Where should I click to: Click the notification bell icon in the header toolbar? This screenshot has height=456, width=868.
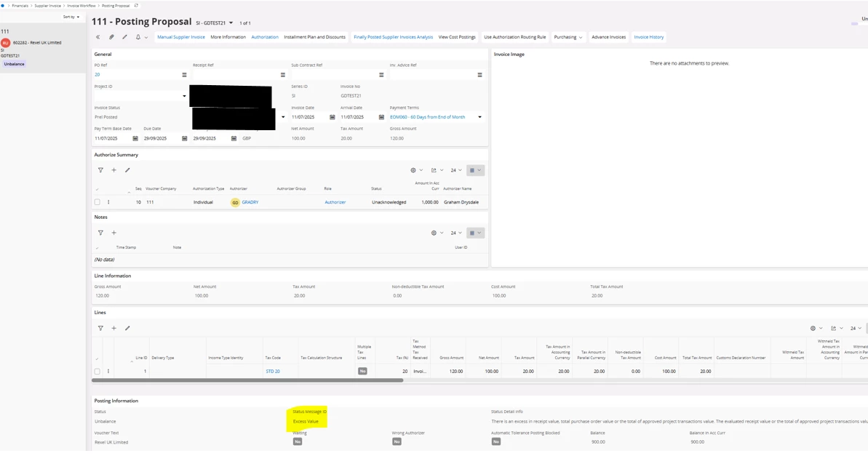pos(138,37)
